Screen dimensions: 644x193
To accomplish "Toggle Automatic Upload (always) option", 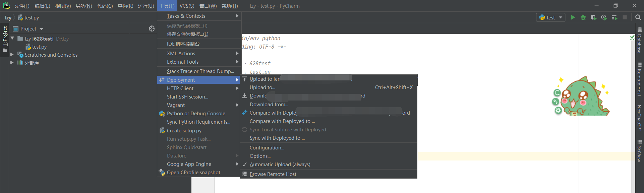I will click(x=280, y=165).
